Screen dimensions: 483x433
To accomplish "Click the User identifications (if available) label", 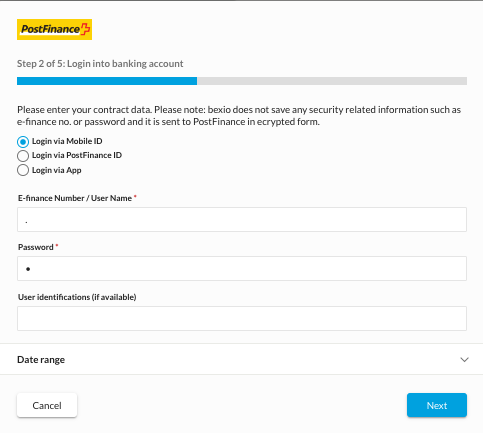I will 77,297.
